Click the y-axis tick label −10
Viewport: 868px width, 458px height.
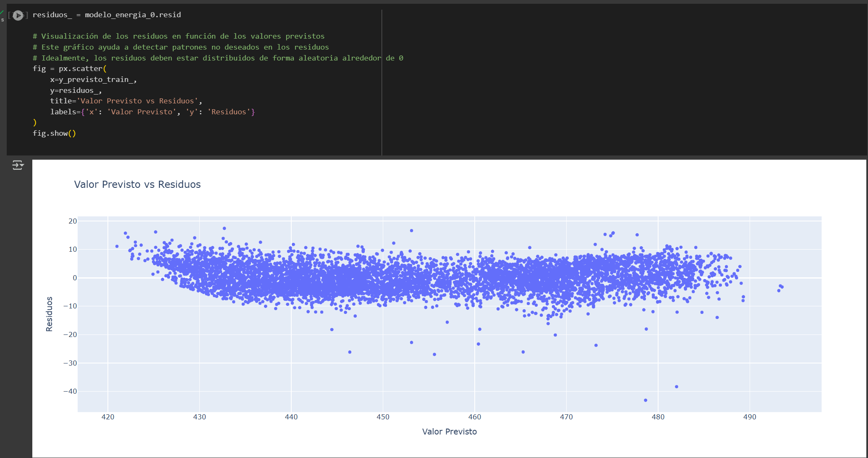coord(70,306)
